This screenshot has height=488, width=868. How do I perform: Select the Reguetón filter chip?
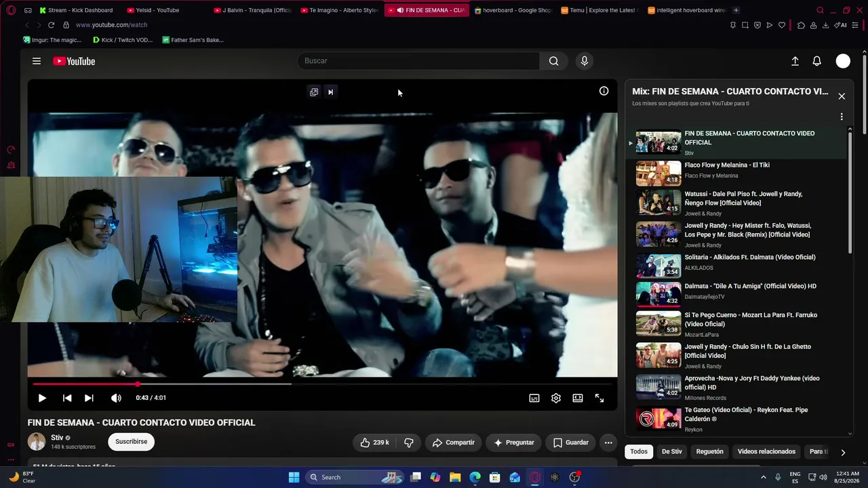coord(710,451)
